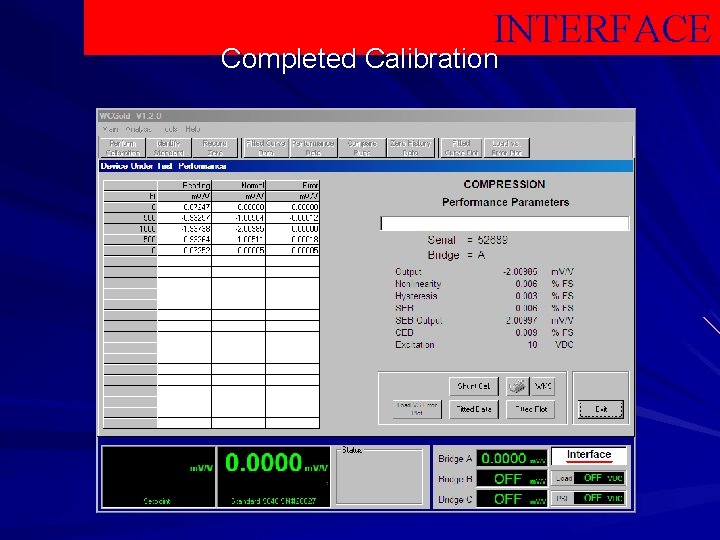Click Perform Calibration toolbar button
The image size is (720, 540).
pos(123,148)
